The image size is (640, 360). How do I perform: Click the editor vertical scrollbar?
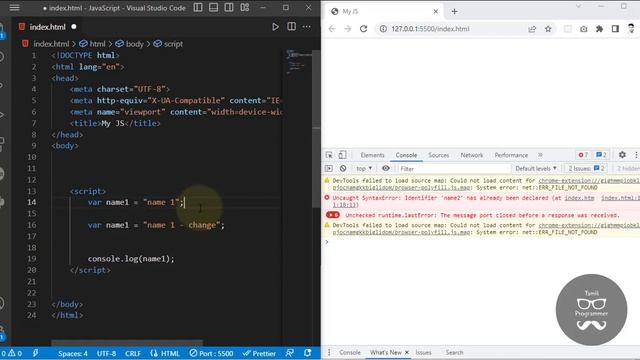click(316, 129)
